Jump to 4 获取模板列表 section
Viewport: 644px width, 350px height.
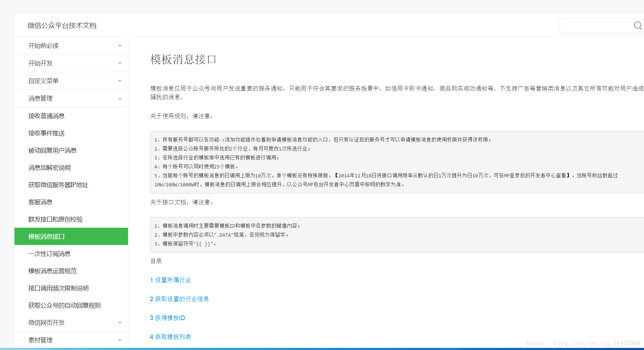coord(170,337)
